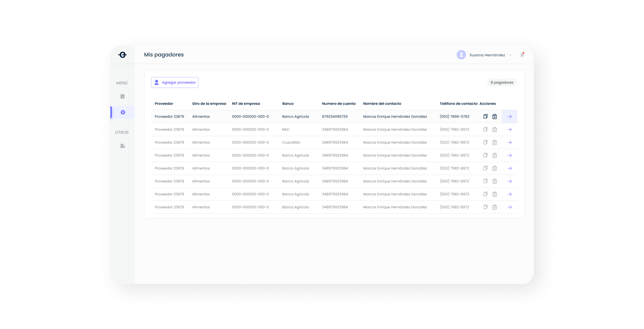Viewport: 644px width, 329px height.
Task: Delete the first row provider entry
Action: pos(495,117)
